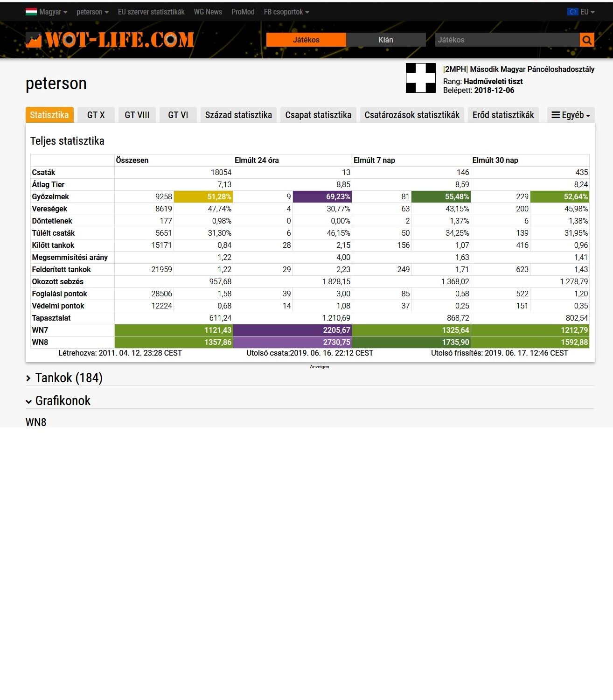Click the WN8 value 1592,88
Image resolution: width=613 pixels, height=700 pixels.
(574, 342)
